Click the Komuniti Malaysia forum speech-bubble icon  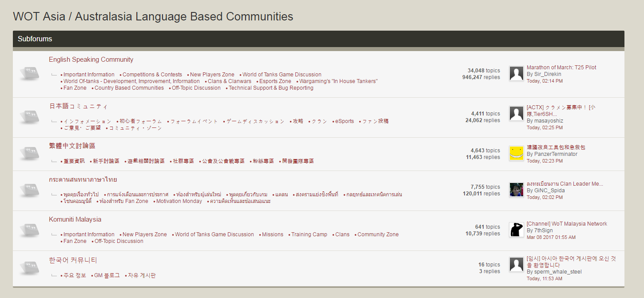click(31, 230)
